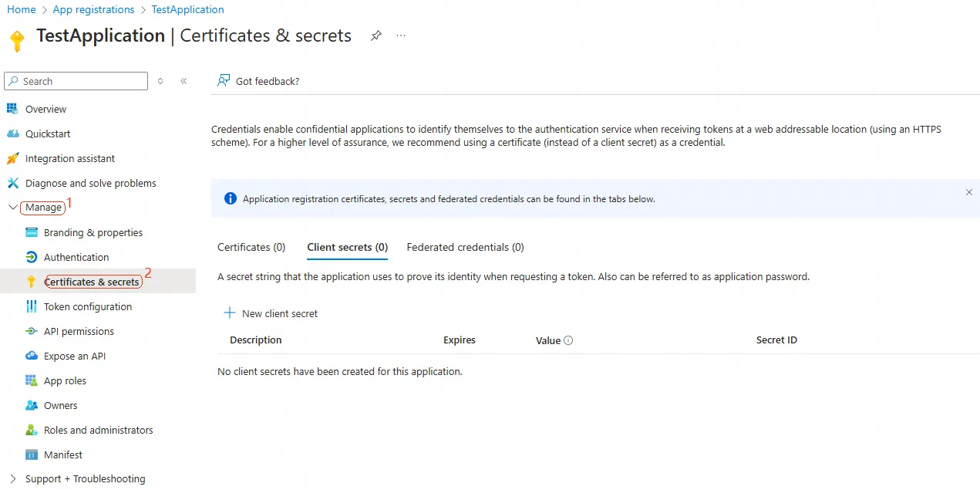Dismiss the blue information banner
This screenshot has height=490, width=980.
point(969,192)
